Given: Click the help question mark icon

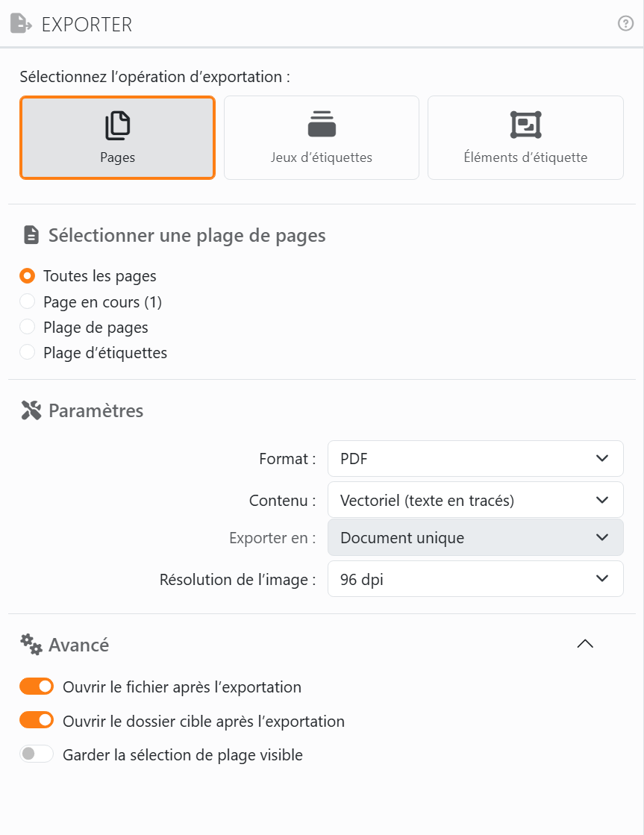Looking at the screenshot, I should [625, 23].
